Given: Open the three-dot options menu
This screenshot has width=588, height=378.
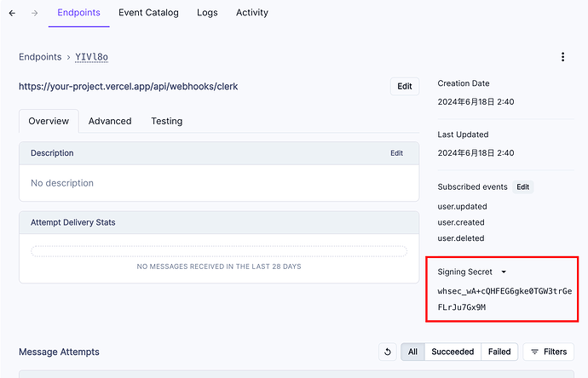Looking at the screenshot, I should 562,57.
